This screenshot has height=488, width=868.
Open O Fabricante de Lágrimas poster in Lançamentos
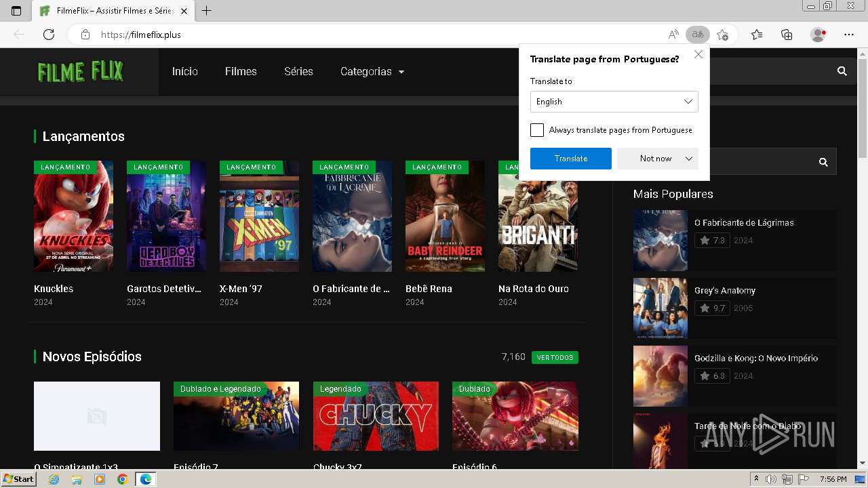click(352, 216)
